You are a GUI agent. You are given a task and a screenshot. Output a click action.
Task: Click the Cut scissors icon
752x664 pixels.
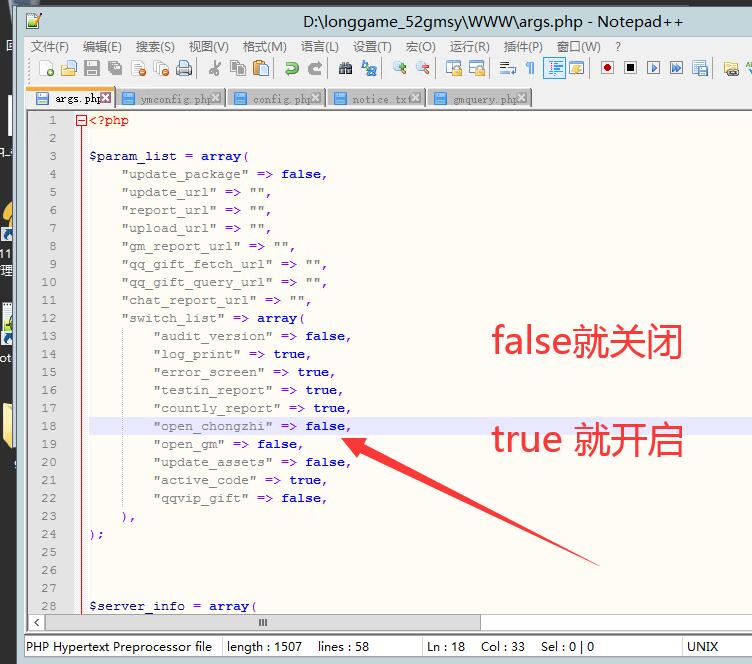[215, 69]
